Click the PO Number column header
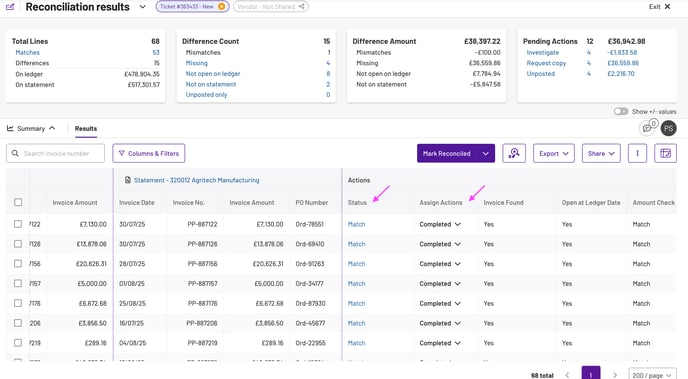 pyautogui.click(x=312, y=203)
